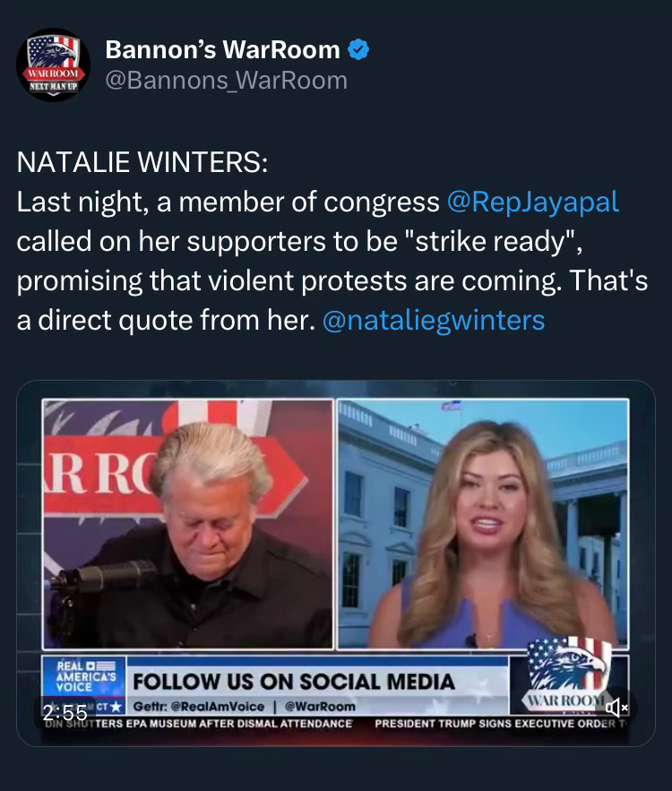672x791 pixels.
Task: Open the @RepJayapal mention link
Action: tap(533, 202)
